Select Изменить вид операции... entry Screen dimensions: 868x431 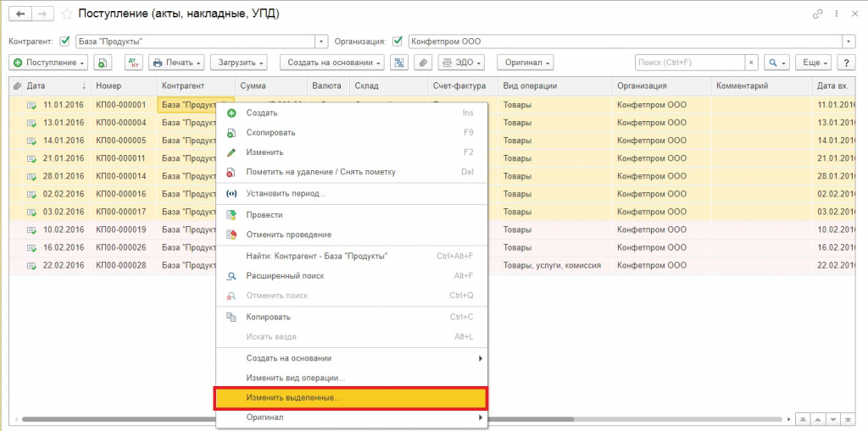[x=352, y=379]
